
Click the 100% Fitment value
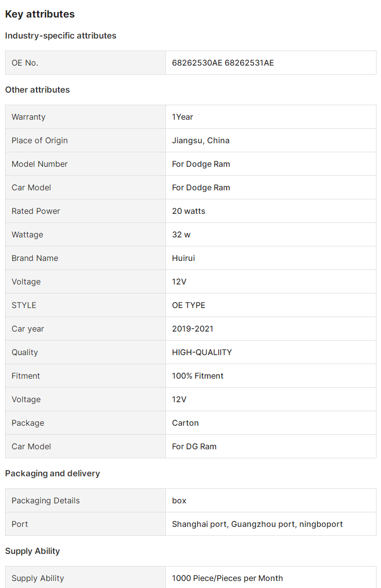tap(198, 376)
